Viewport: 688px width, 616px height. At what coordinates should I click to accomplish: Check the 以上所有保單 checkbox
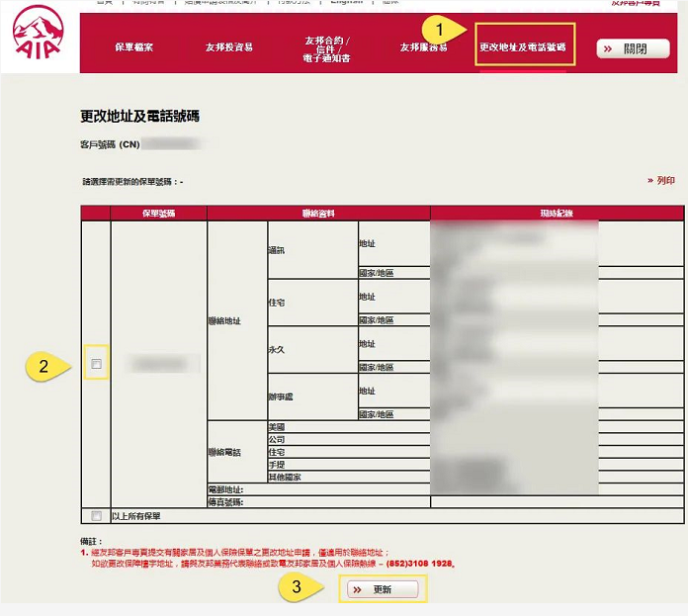click(96, 515)
